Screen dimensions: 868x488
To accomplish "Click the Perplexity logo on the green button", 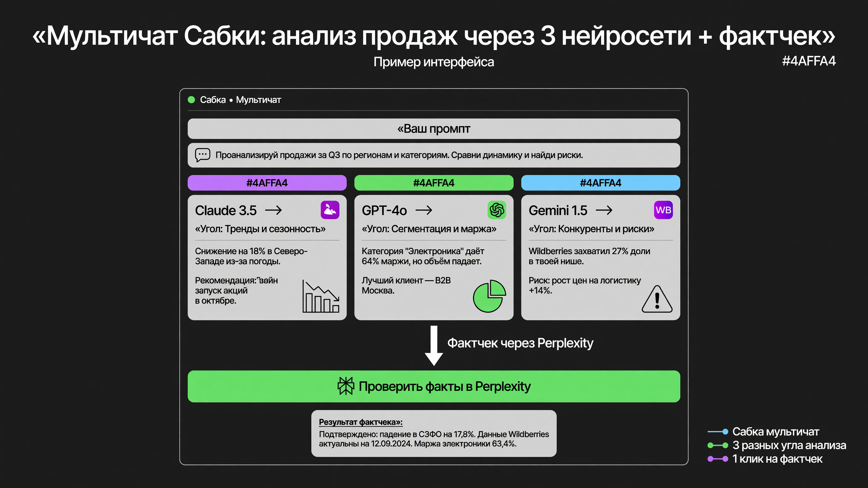I will point(346,386).
